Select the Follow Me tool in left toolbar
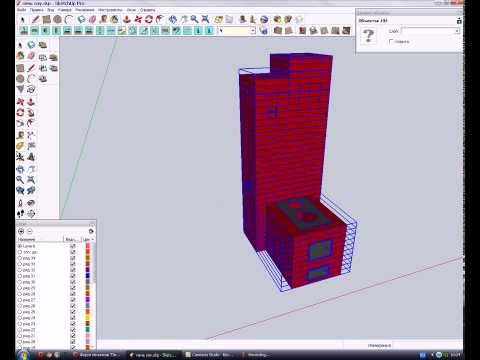This screenshot has height=360, width=480. 31,112
